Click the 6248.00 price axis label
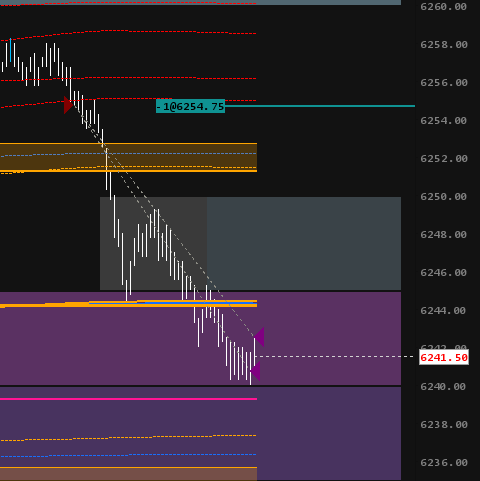 pos(443,235)
